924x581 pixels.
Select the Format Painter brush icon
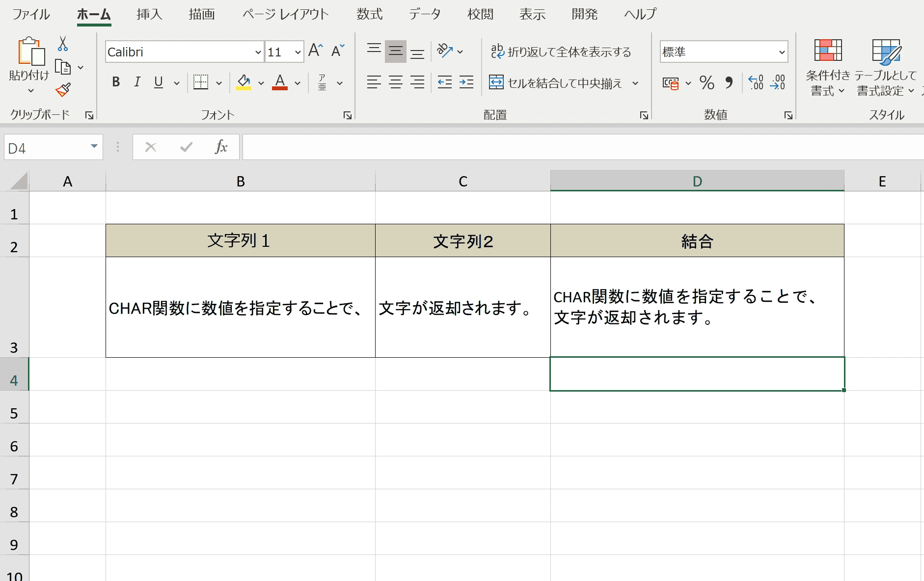[63, 89]
